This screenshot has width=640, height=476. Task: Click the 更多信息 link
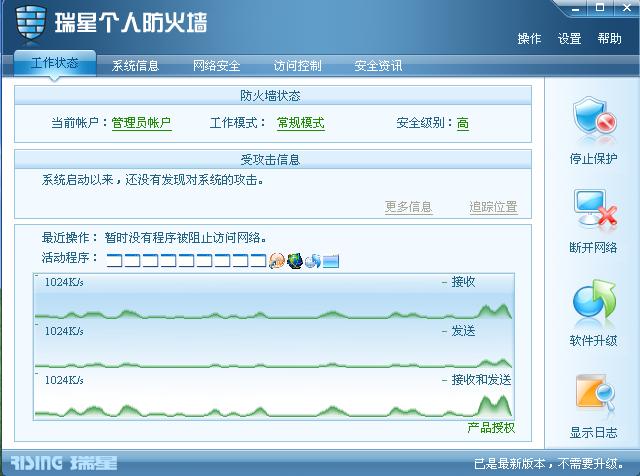point(409,207)
